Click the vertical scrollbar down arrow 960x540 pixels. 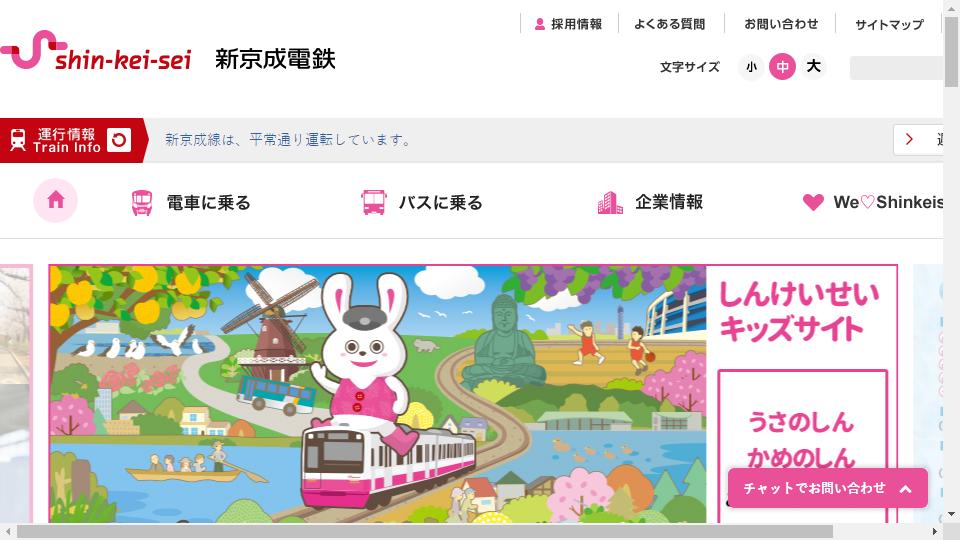point(951,515)
